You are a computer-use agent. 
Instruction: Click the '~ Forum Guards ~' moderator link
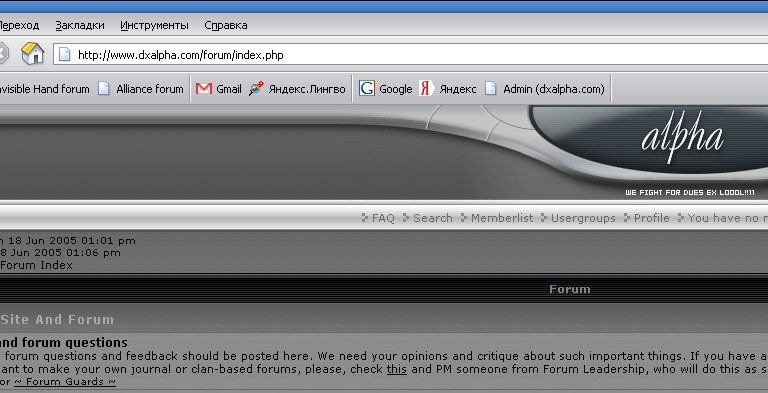coord(65,382)
